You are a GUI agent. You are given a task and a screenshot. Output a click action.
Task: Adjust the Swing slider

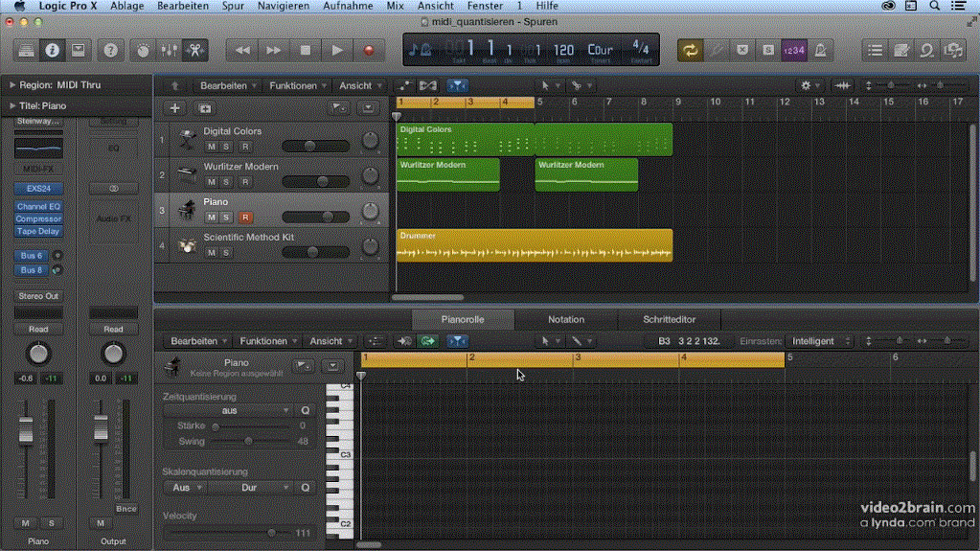coord(249,441)
